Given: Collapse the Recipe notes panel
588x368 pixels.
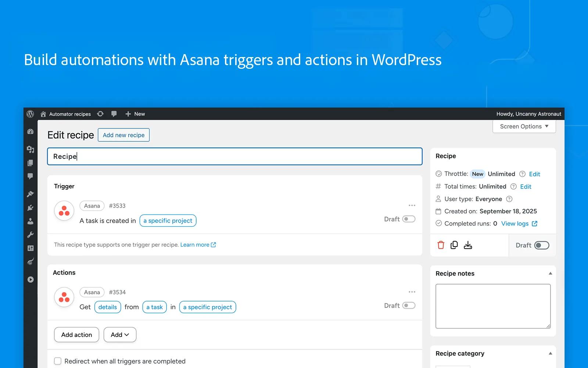Looking at the screenshot, I should coord(550,273).
